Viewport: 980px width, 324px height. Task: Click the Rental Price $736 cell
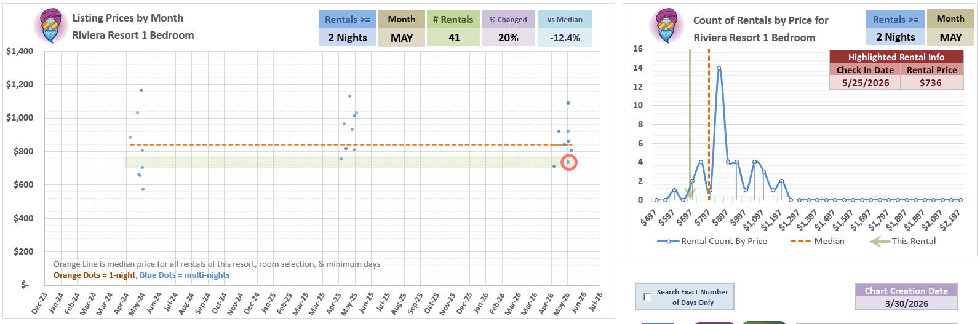tap(931, 83)
